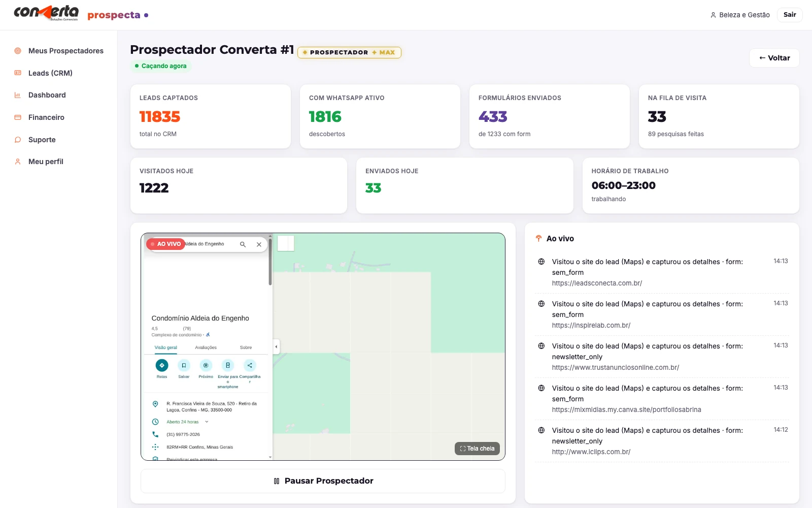812x508 pixels.
Task: Switch to the Avaliações tab
Action: point(206,347)
